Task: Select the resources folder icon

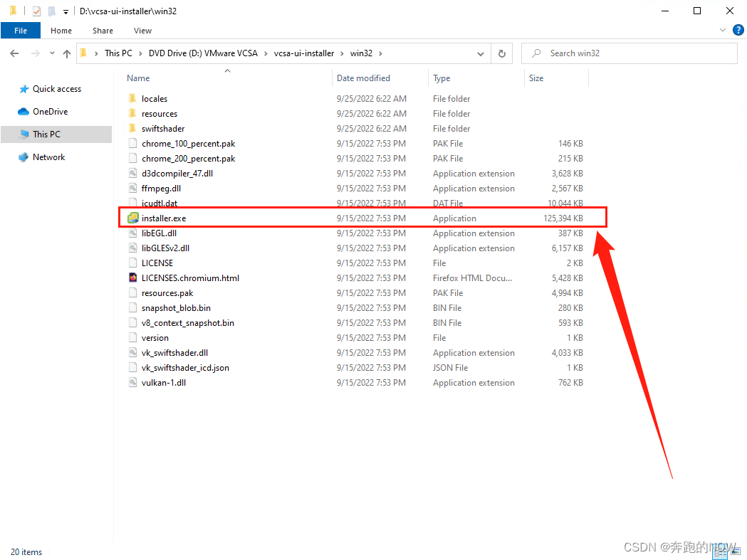Action: [x=133, y=113]
